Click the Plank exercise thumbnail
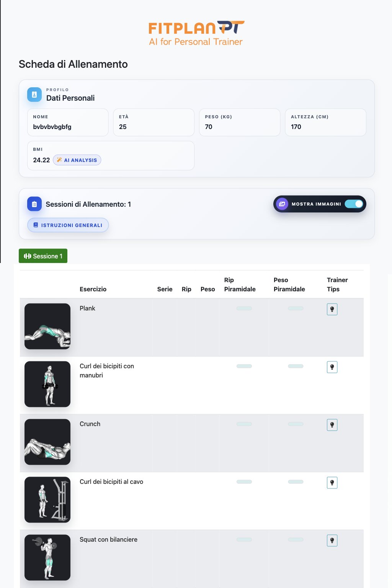The image size is (392, 588). tap(47, 327)
